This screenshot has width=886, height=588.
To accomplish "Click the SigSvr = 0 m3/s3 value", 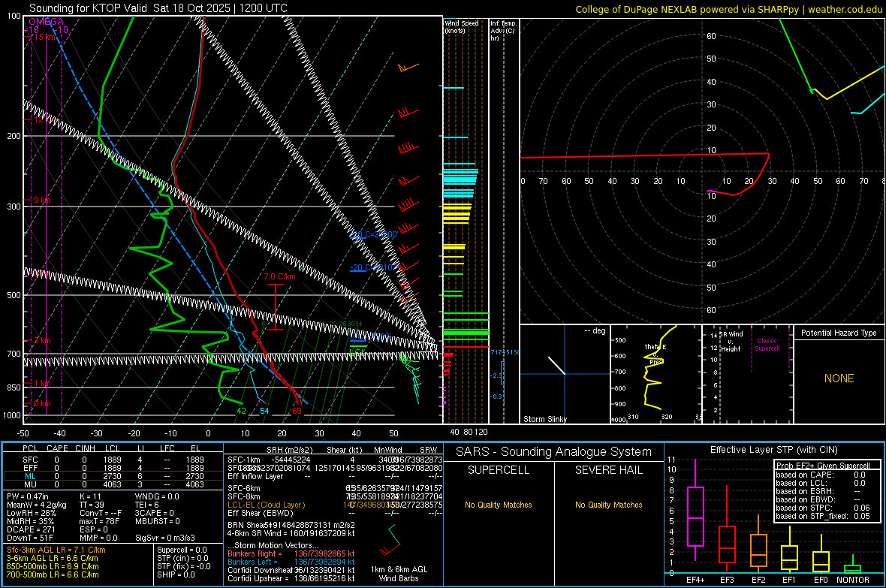I will 165,538.
